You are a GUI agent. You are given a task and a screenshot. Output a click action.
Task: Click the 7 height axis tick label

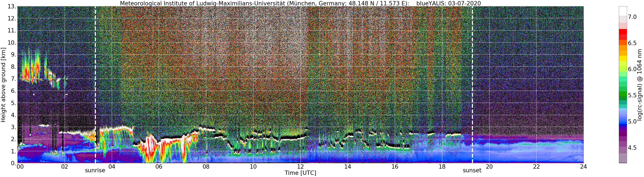click(x=13, y=79)
